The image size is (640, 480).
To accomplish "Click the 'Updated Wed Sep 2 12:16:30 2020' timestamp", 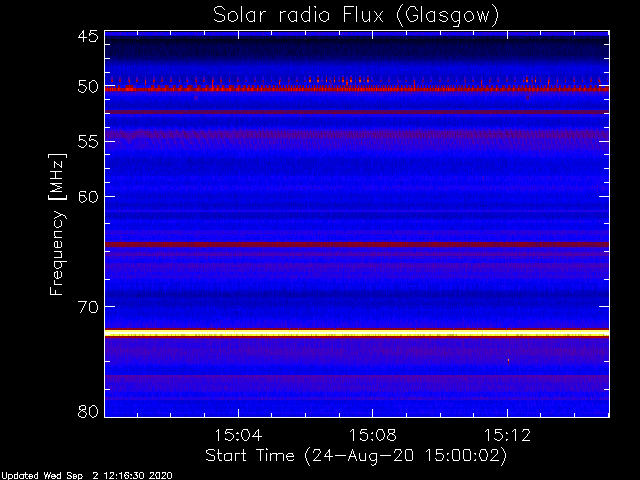I will (x=87, y=476).
